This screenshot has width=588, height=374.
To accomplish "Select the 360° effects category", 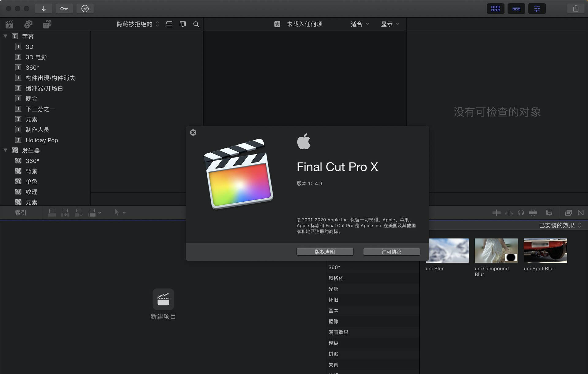I will point(373,268).
